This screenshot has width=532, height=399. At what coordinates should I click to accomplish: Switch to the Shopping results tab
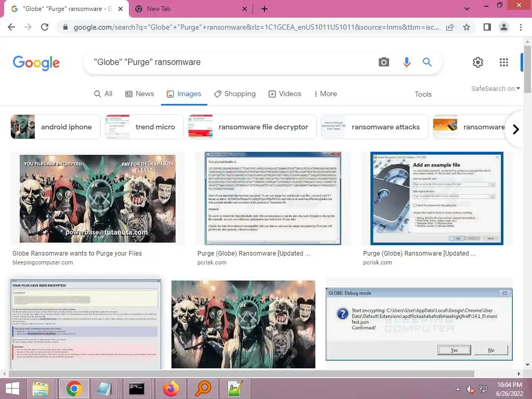pos(235,94)
